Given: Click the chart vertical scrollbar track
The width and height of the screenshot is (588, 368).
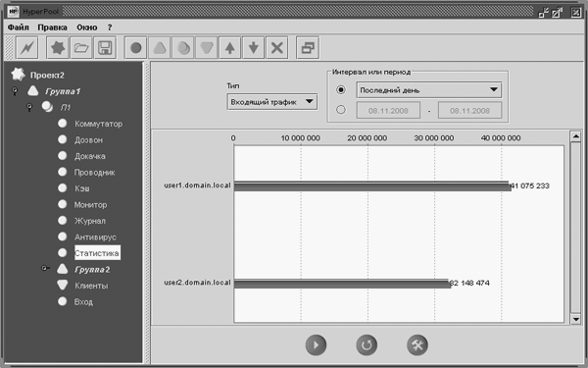Looking at the screenshot, I should 575,228.
